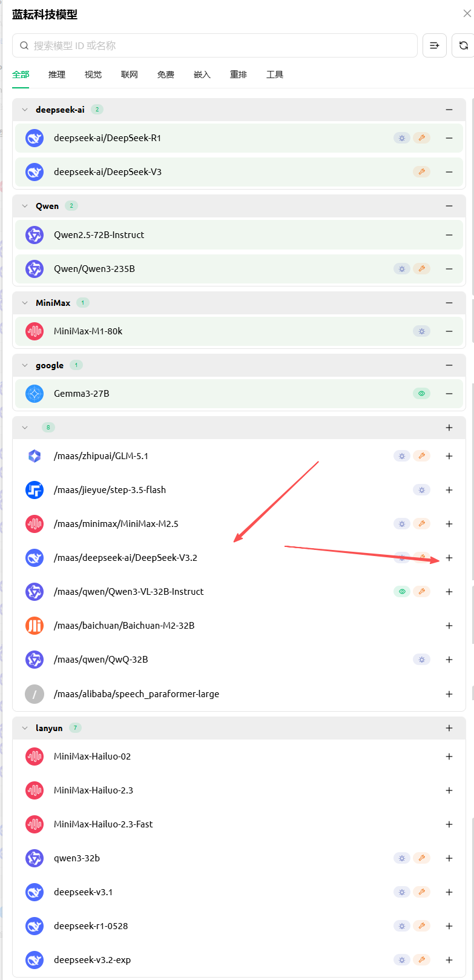
Task: Add the qwen3-32b model
Action: [449, 858]
